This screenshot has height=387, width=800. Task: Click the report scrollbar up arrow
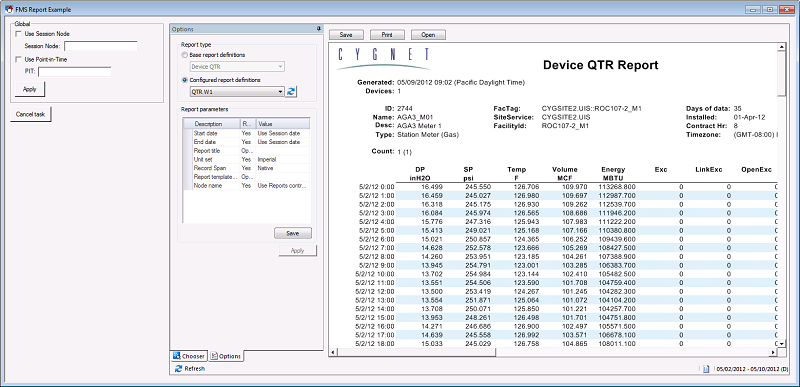pyautogui.click(x=781, y=47)
